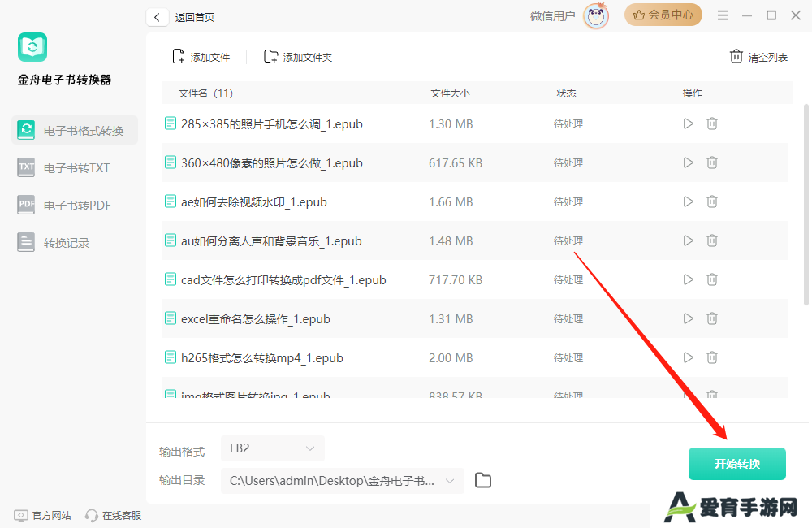
Task: Remove excel重命名怎么操作_1.epub with trash icon
Action: pos(712,318)
